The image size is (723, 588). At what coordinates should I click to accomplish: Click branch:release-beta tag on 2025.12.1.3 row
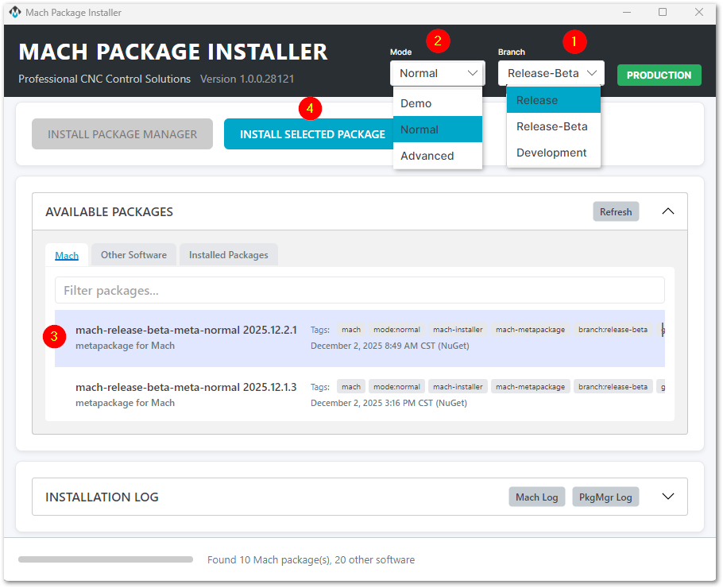(x=613, y=387)
